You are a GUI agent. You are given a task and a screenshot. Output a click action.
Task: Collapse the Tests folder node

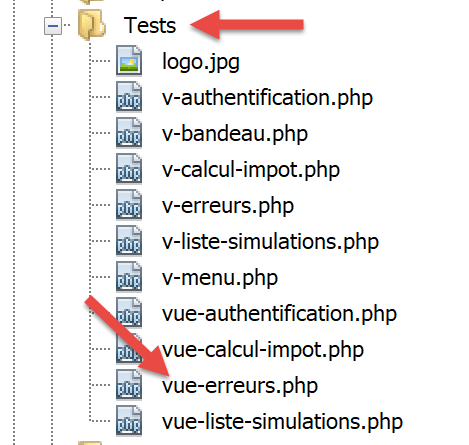click(x=53, y=26)
